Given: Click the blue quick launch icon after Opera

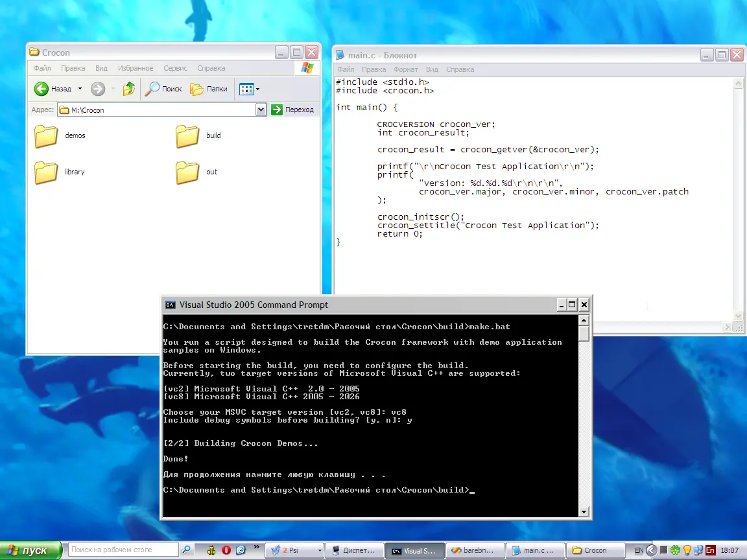Looking at the screenshot, I should [x=241, y=550].
